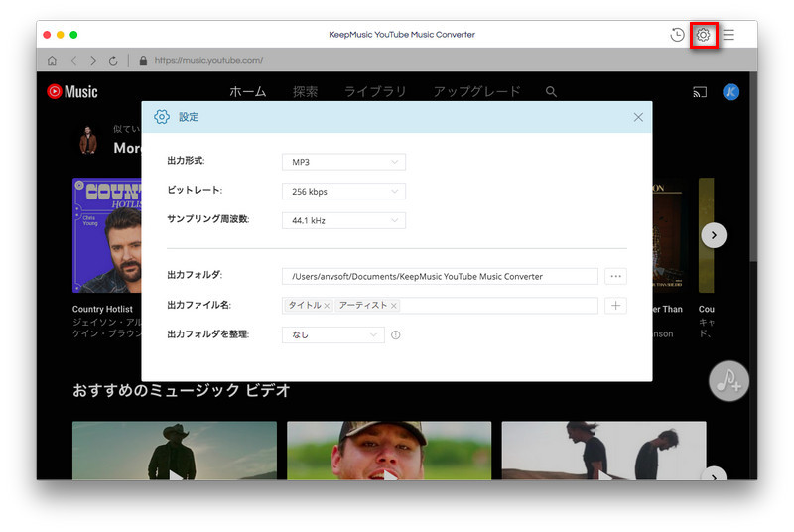Open the 出力形式 MP3 dropdown
Viewport: 794px width, 532px height.
[x=343, y=162]
